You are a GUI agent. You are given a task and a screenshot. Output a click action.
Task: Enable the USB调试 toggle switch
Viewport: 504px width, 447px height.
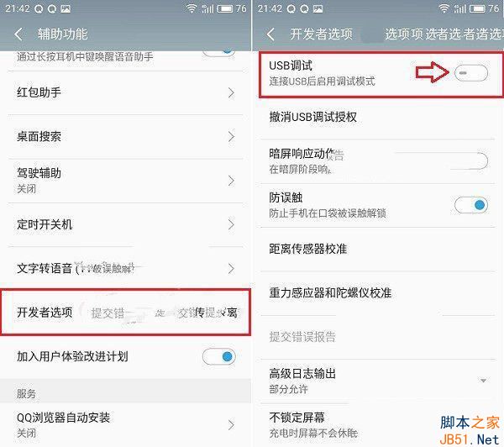[x=471, y=73]
